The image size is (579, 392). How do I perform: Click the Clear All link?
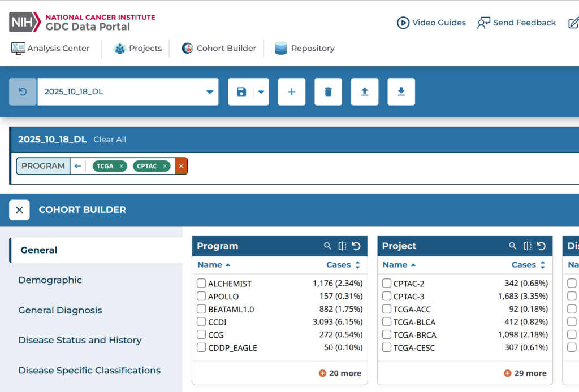click(110, 140)
